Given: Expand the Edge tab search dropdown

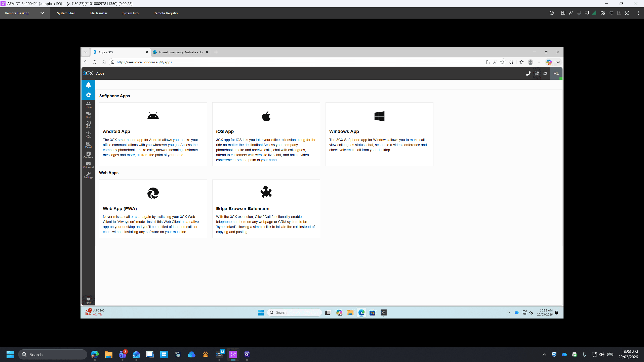Looking at the screenshot, I should (x=86, y=52).
